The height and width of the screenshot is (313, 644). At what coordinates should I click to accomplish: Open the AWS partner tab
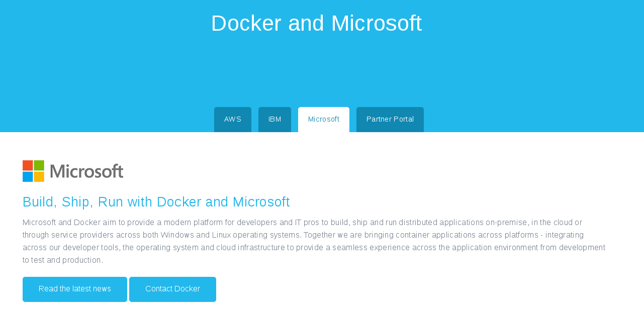[233, 120]
